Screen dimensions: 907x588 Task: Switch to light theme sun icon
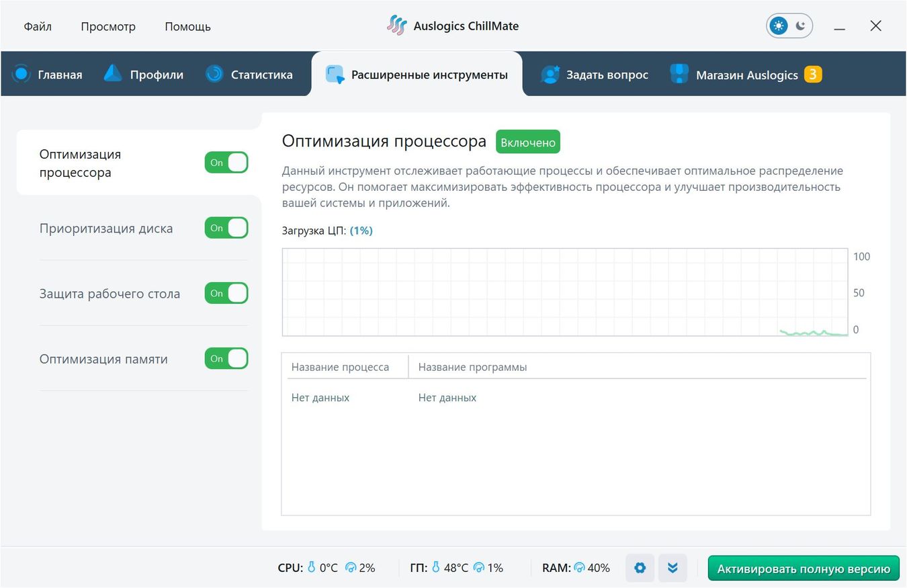[x=779, y=26]
